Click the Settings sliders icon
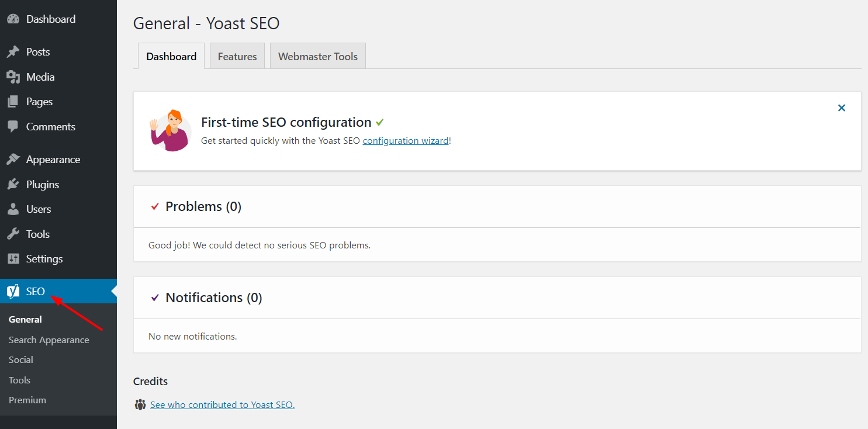Image resolution: width=868 pixels, height=429 pixels. pyautogui.click(x=13, y=259)
